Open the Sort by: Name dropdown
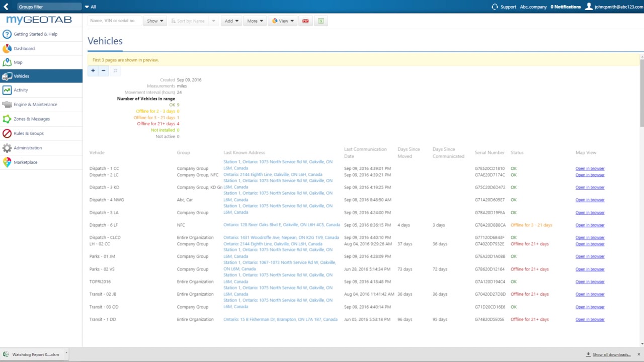Image resolution: width=644 pixels, height=362 pixels. coord(188,21)
